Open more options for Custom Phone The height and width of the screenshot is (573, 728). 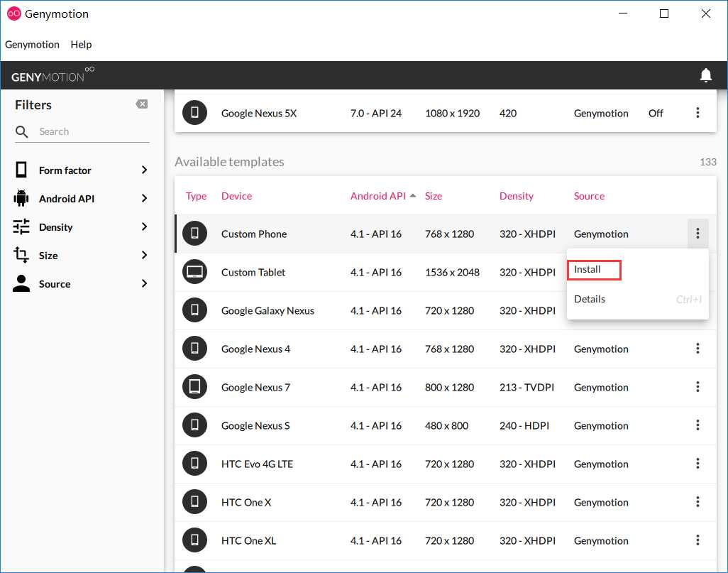point(697,234)
